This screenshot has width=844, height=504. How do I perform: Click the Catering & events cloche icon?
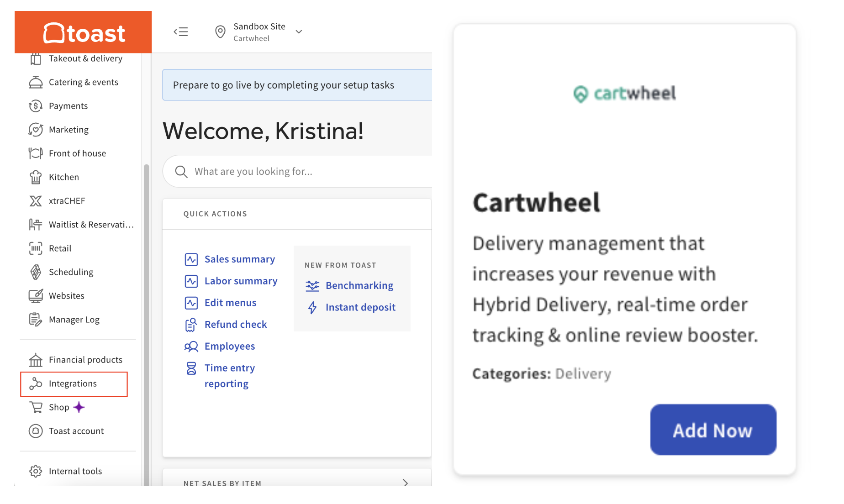point(36,82)
